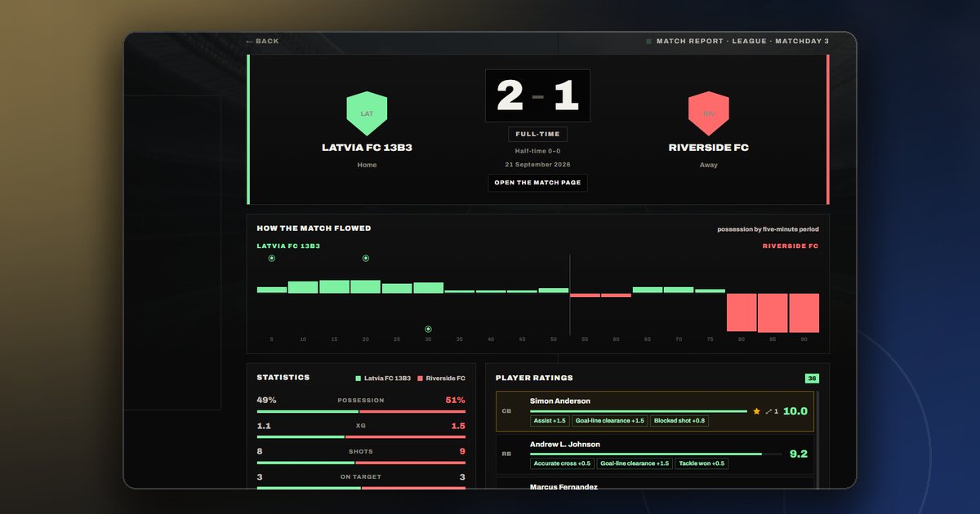This screenshot has width=980, height=514.
Task: Click the Riverside 1.5 xG value
Action: (458, 426)
